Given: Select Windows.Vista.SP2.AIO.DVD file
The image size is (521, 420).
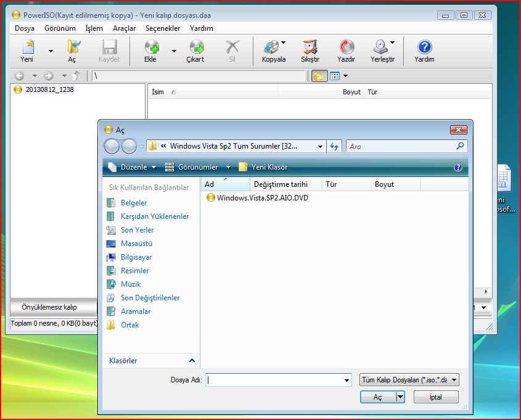Looking at the screenshot, I should (262, 198).
